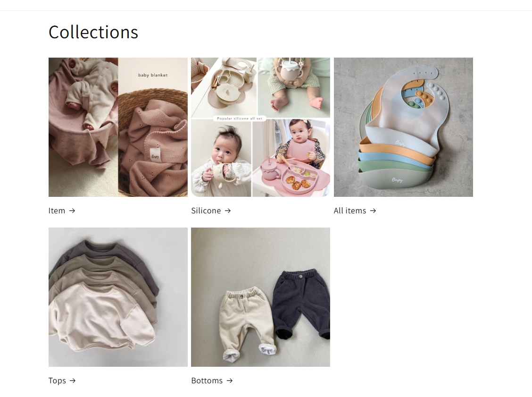The image size is (532, 397).
Task: Click the silicone tableware collage image
Action: [260, 127]
